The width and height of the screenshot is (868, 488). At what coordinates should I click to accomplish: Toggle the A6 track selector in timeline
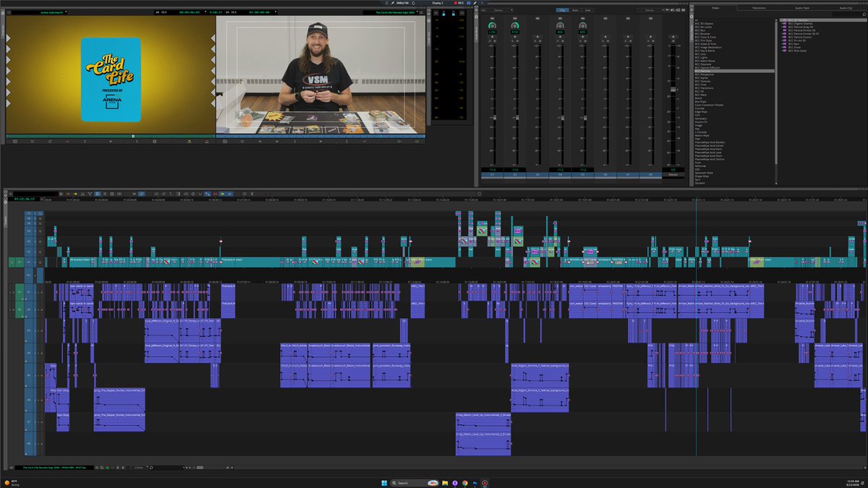pos(28,399)
